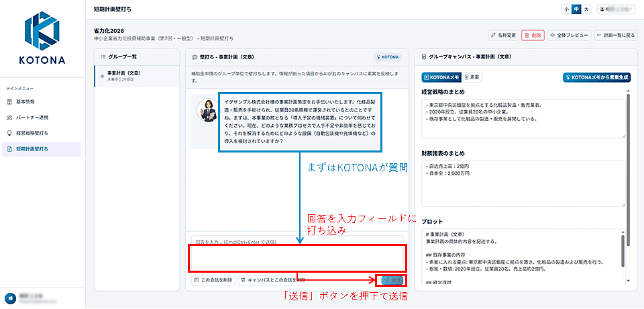This screenshot has height=309, width=644.
Task: Set font size to 小
Action: tap(566, 9)
